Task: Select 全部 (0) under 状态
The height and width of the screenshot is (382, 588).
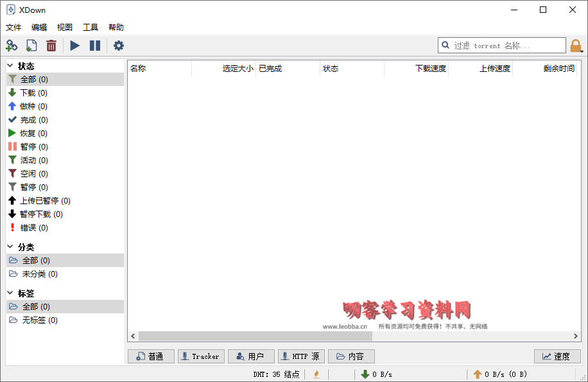Action: coord(65,80)
